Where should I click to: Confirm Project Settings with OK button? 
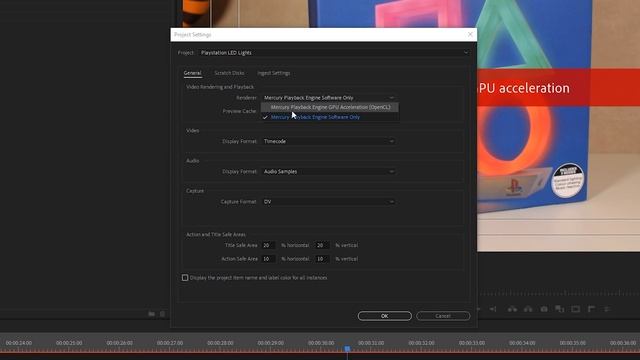click(384, 316)
